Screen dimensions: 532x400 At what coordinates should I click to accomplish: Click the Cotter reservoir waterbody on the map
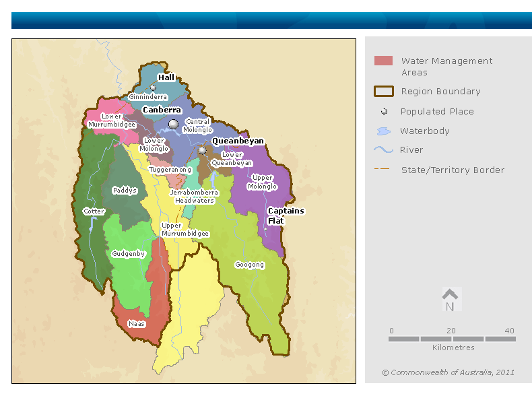[92, 224]
